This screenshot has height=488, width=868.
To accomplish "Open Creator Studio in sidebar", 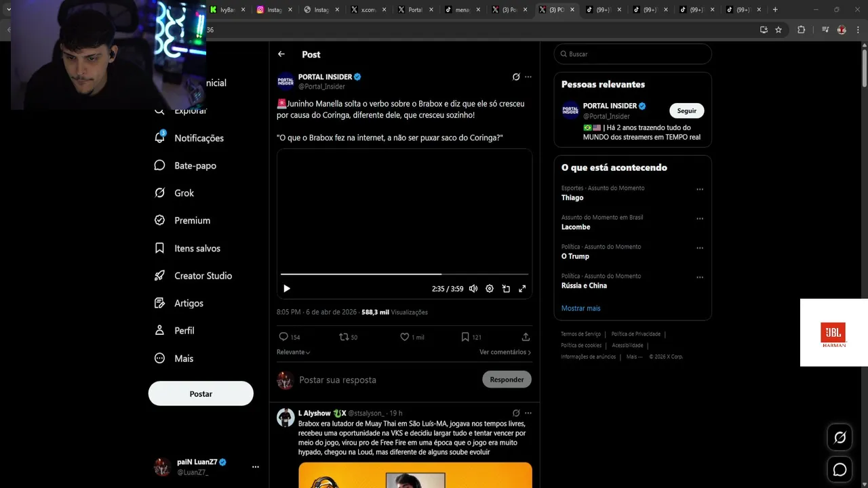I will click(x=193, y=276).
